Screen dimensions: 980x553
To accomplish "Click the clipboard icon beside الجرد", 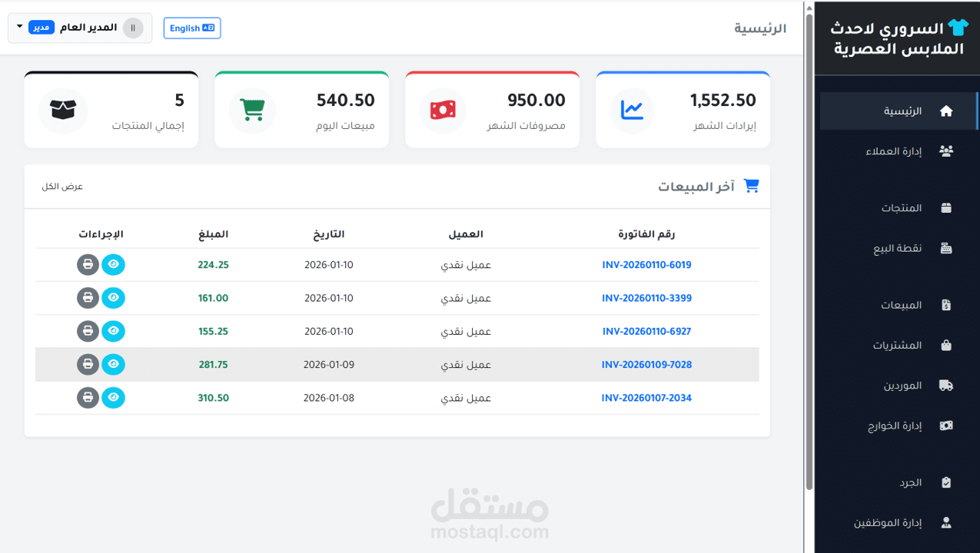I will pyautogui.click(x=946, y=482).
